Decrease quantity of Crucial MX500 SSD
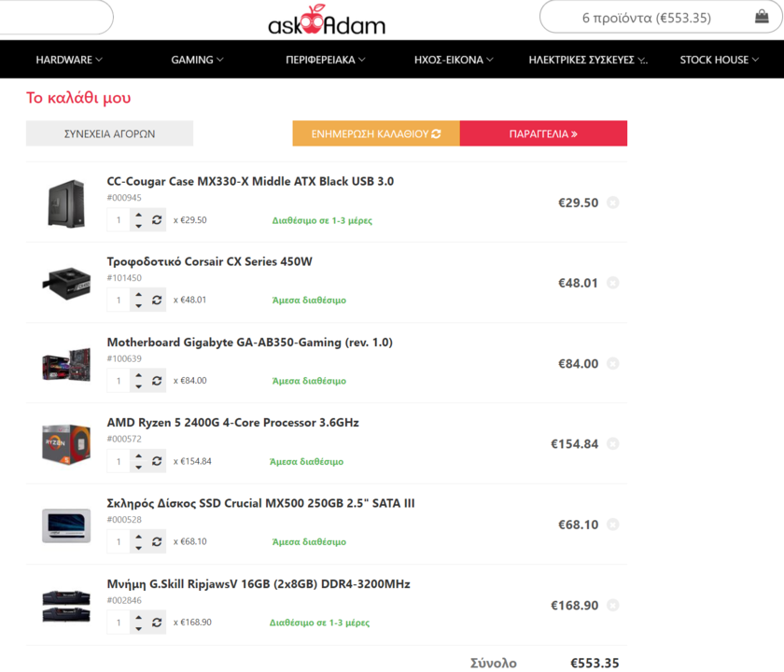This screenshot has width=784, height=672. click(138, 548)
